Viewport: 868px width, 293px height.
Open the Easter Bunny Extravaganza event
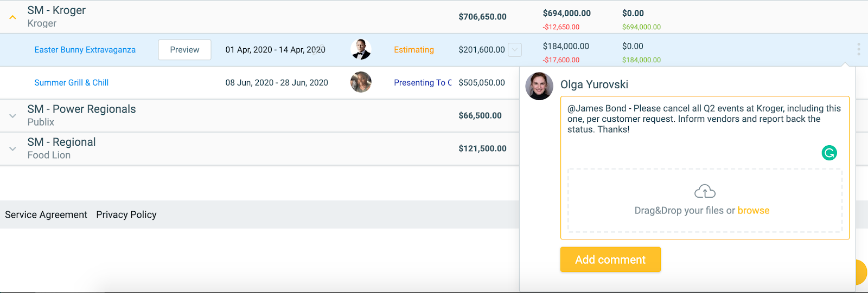pos(85,50)
